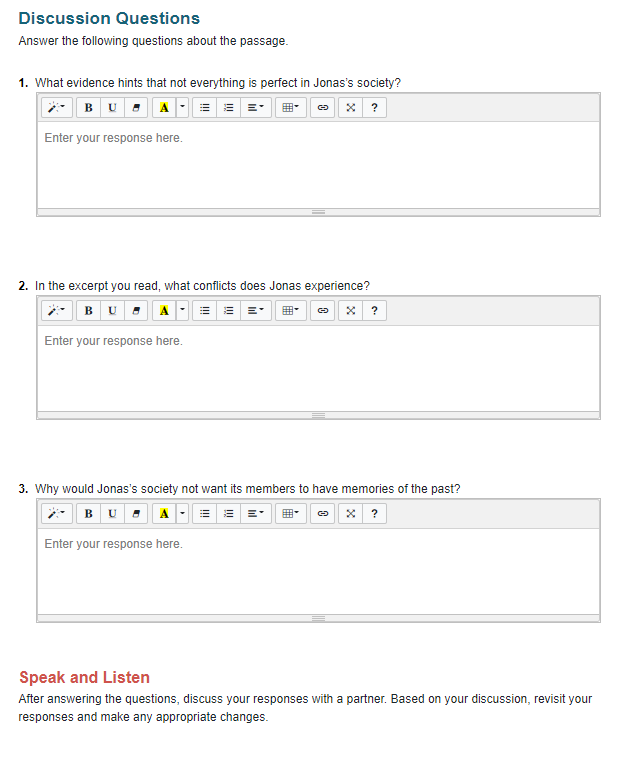This screenshot has width=622, height=758.
Task: Open highlight color picker arrow, question 1
Action: tap(181, 108)
